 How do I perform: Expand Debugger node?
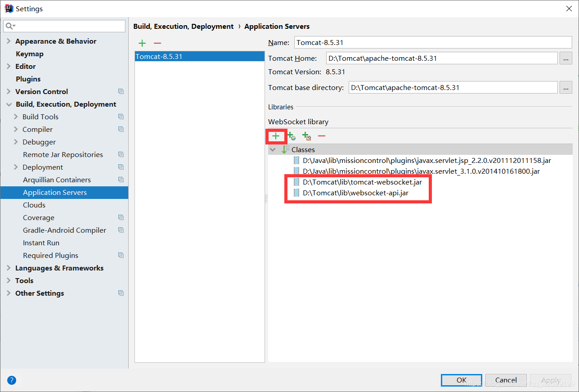(16, 142)
